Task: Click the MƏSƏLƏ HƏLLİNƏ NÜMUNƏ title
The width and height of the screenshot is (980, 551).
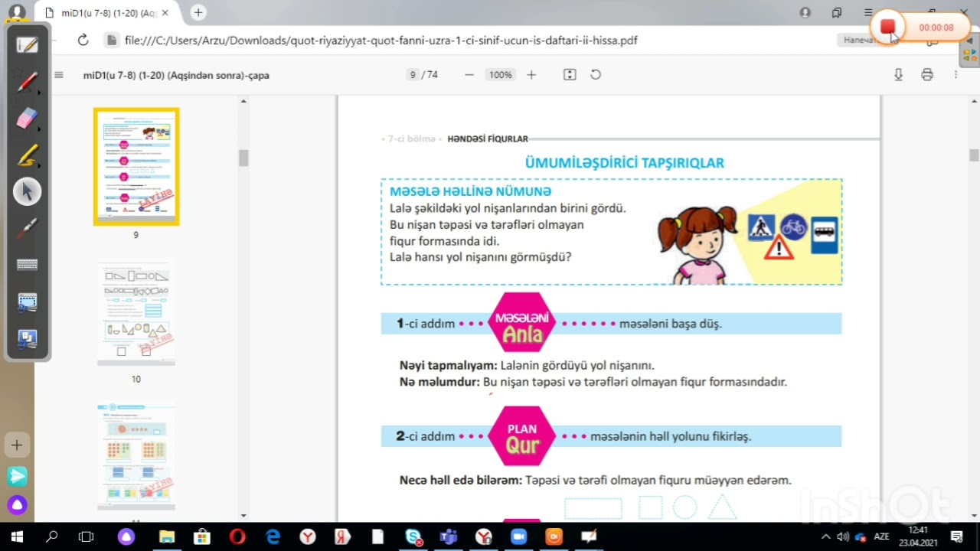Action: coord(470,191)
